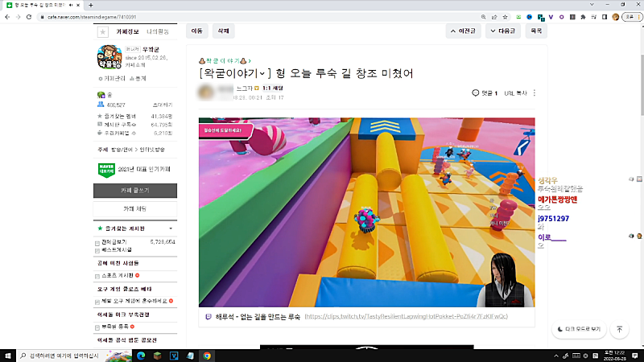Screen dimensions: 644x362
Task: Toggle dark mode view button
Action: click(579, 329)
